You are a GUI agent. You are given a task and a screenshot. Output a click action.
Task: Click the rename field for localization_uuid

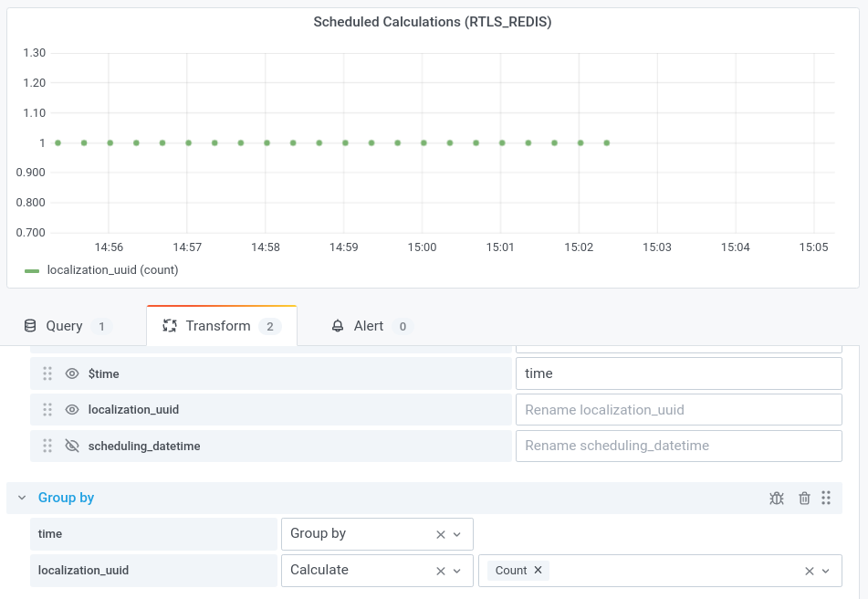[x=679, y=409]
